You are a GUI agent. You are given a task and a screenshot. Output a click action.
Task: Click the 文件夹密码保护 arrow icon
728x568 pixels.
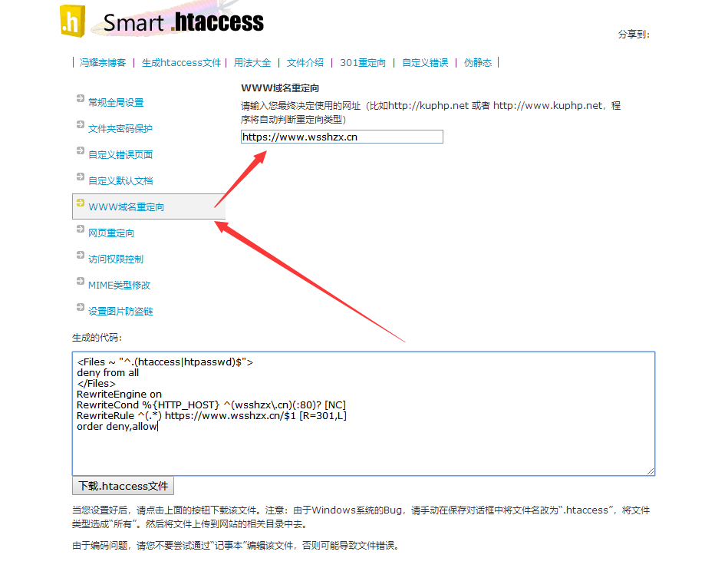(80, 124)
